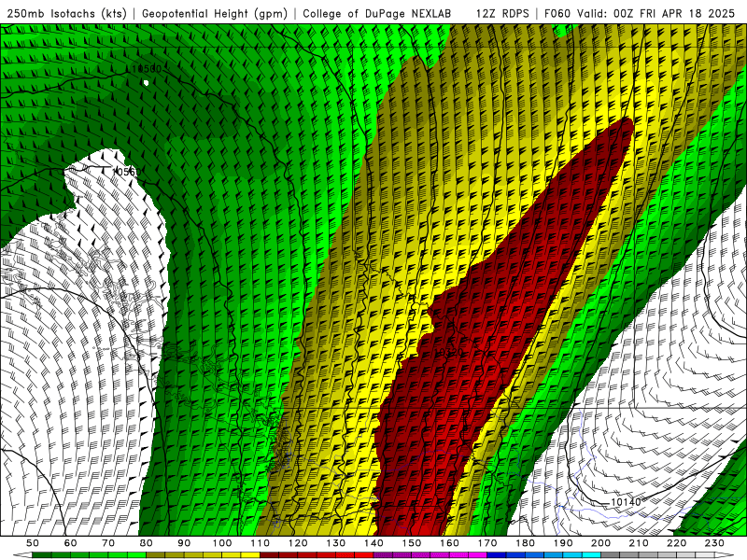Click the "Geopotential Height (gpm)" title text
Viewport: 747px width, 560px height.
(215, 13)
